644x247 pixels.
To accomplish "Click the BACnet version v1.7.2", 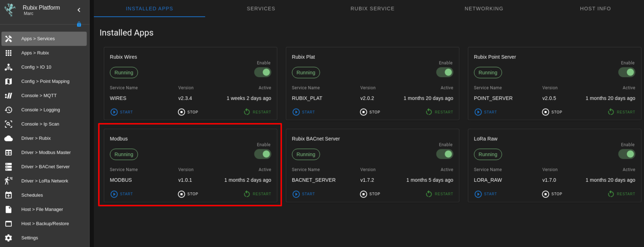I will (367, 180).
